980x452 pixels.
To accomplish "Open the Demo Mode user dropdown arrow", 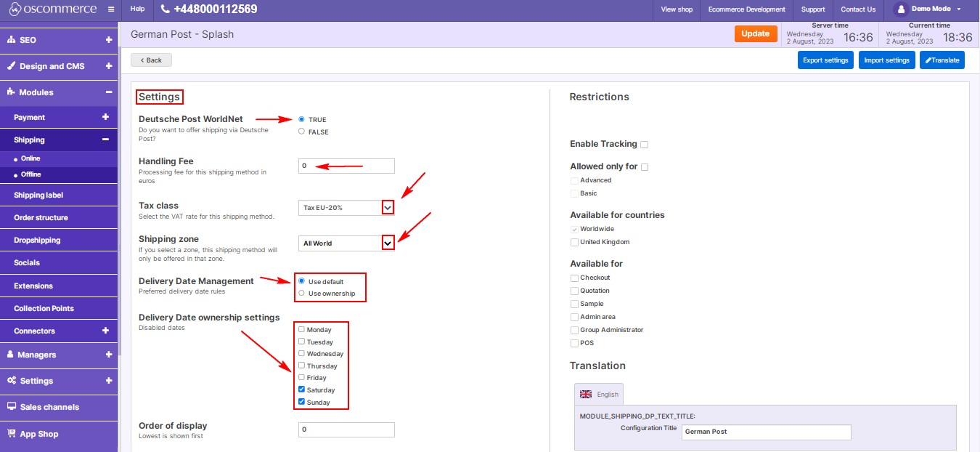I will click(x=959, y=9).
